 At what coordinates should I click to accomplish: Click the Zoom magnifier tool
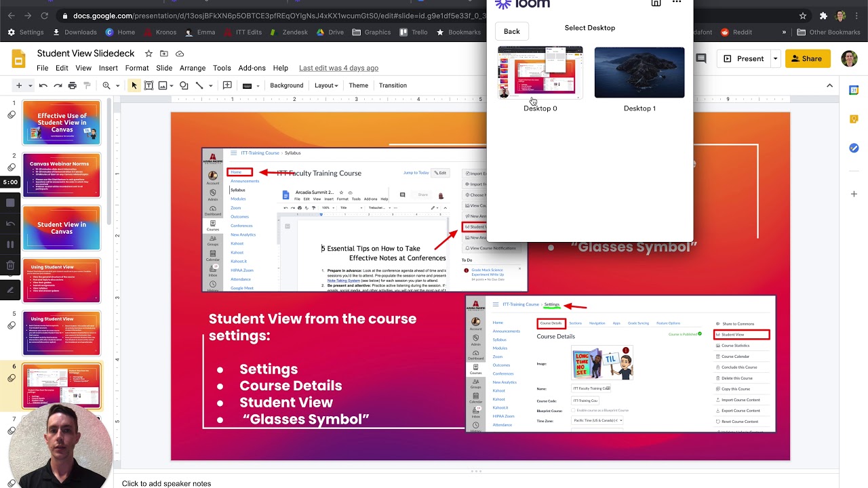tap(106, 85)
